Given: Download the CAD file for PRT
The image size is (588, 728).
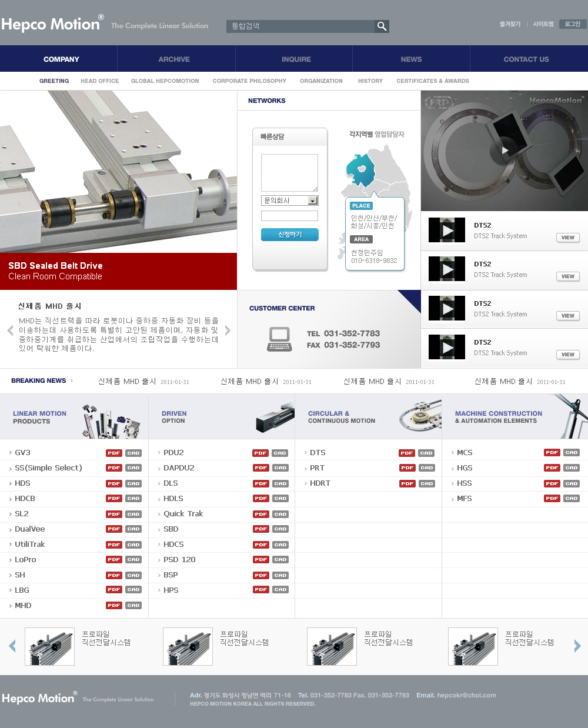Looking at the screenshot, I should pos(426,468).
